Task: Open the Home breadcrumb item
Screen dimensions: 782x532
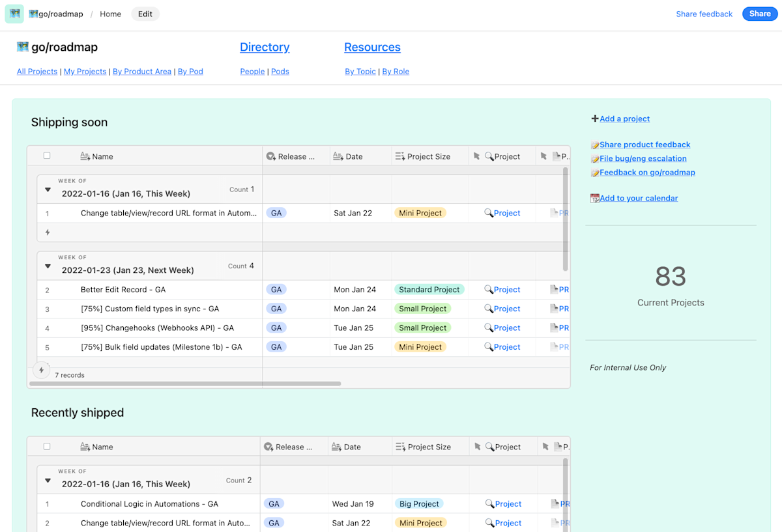Action: click(110, 14)
